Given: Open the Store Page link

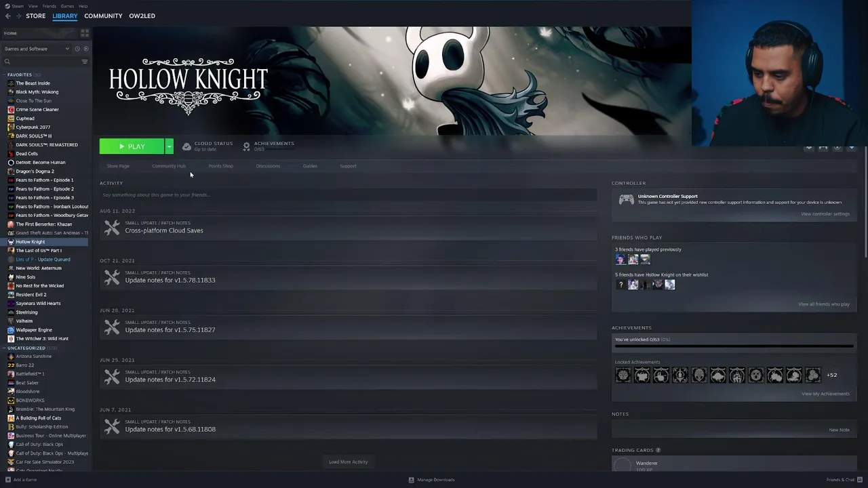Looking at the screenshot, I should pyautogui.click(x=118, y=166).
